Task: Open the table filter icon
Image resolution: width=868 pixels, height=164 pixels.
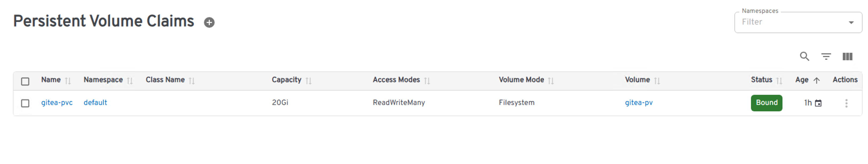Action: (826, 56)
